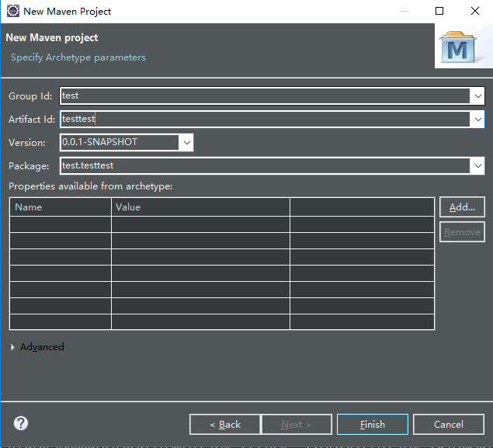
Task: Open the Artifact Id dropdown arrow
Action: click(x=477, y=119)
